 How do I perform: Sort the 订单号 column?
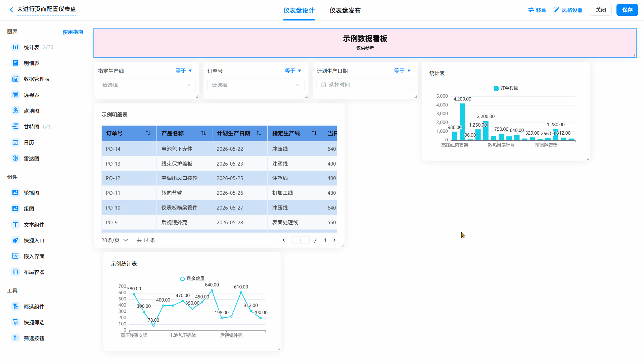[148, 133]
